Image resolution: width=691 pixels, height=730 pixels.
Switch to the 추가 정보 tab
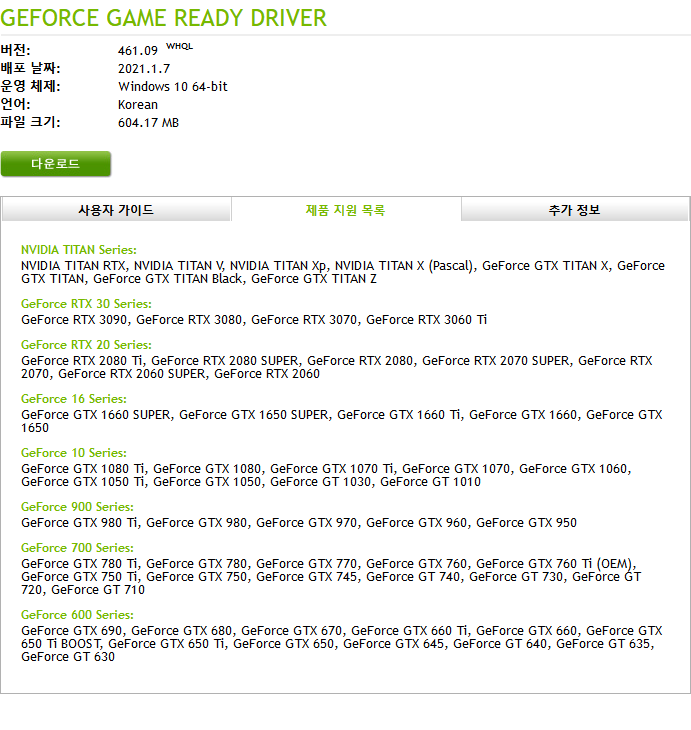tap(575, 210)
